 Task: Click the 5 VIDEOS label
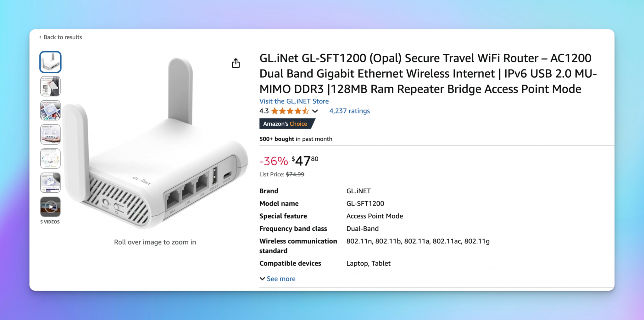(x=50, y=222)
